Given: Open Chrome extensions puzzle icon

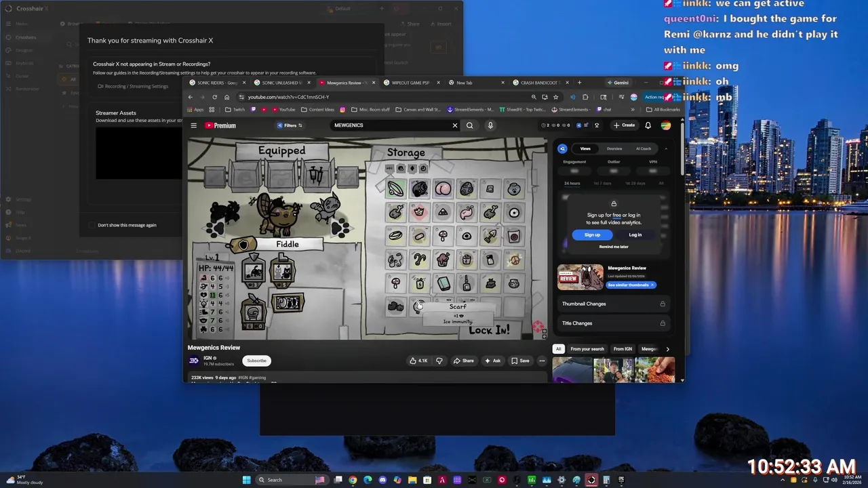Looking at the screenshot, I should [x=585, y=97].
